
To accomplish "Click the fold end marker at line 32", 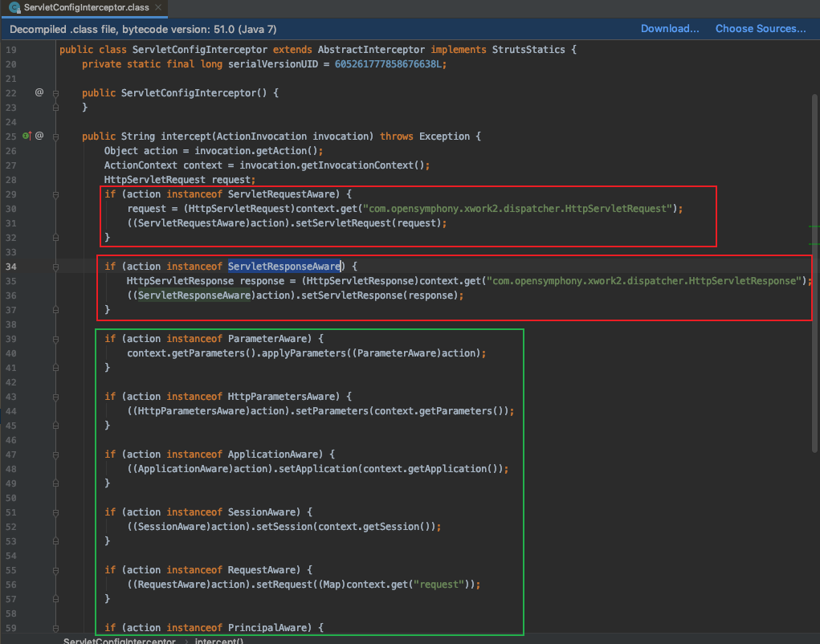I will 55,238.
